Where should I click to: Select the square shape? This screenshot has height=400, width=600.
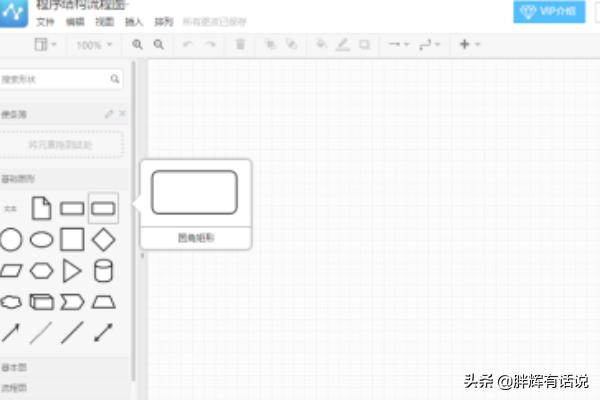(x=72, y=240)
